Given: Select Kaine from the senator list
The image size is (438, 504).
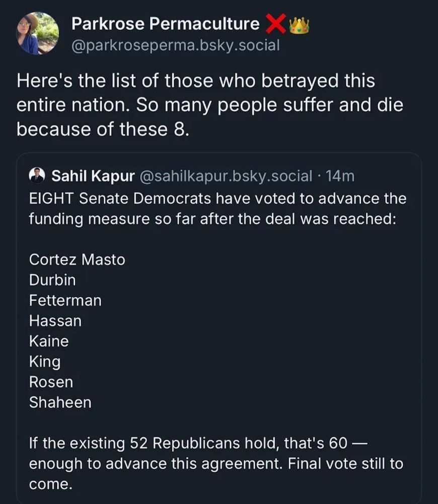Looking at the screenshot, I should pos(49,341).
